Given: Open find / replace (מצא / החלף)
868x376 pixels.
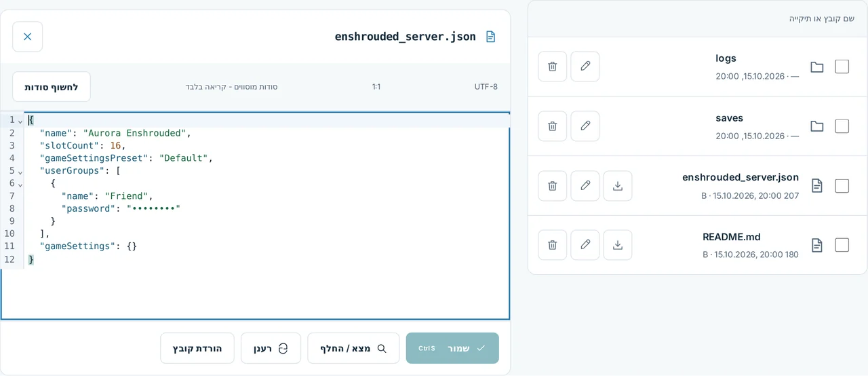Looking at the screenshot, I should (x=353, y=348).
